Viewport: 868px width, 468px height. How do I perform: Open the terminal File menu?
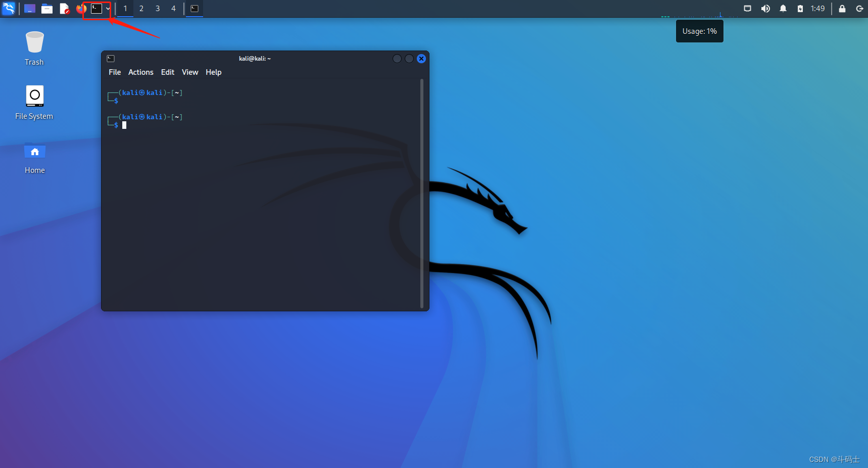(x=115, y=72)
